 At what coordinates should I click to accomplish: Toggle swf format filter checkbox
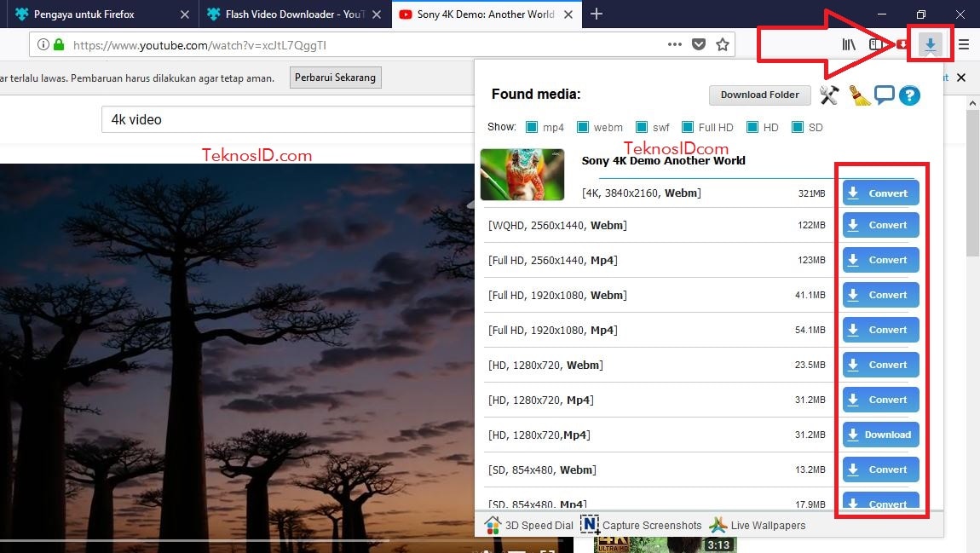[x=641, y=127]
